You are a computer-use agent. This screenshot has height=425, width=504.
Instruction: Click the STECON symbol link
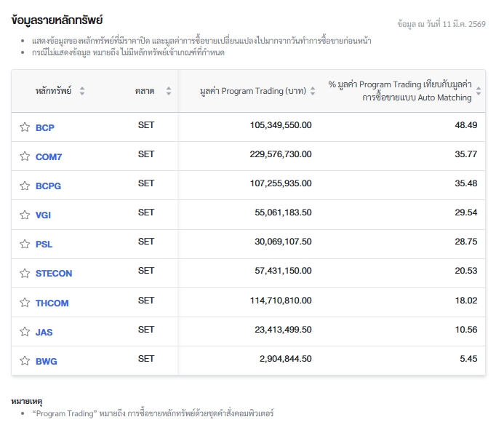[54, 273]
